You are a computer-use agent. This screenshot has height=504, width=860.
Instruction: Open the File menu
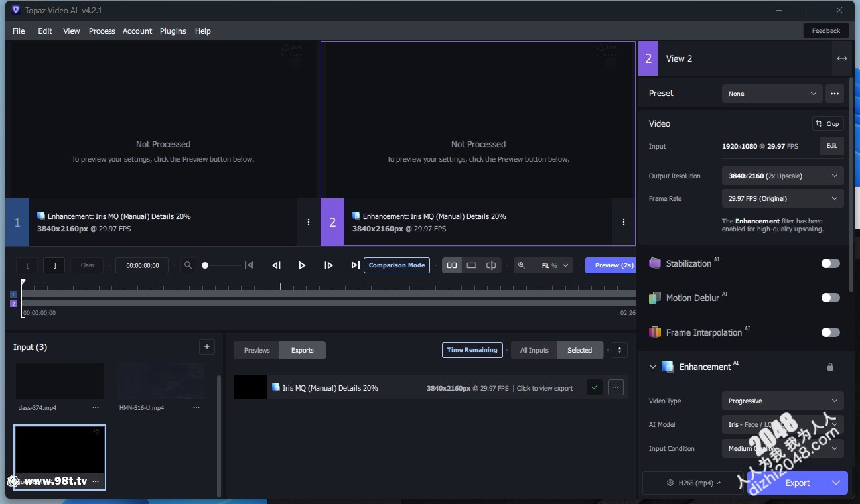pyautogui.click(x=19, y=31)
